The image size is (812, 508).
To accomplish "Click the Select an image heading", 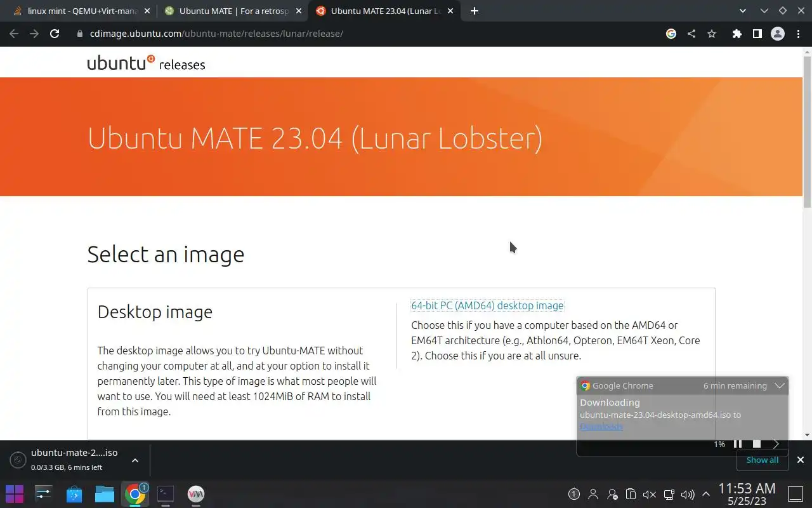I will (x=166, y=254).
